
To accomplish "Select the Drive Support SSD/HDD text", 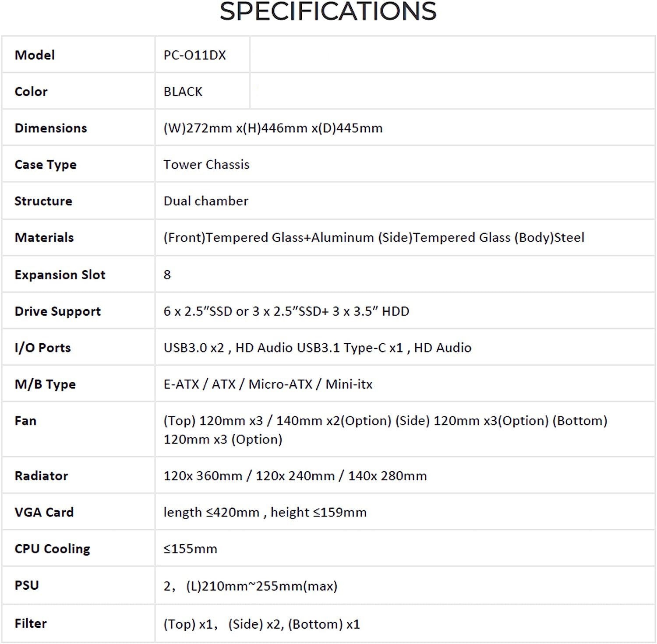I will pyautogui.click(x=286, y=311).
